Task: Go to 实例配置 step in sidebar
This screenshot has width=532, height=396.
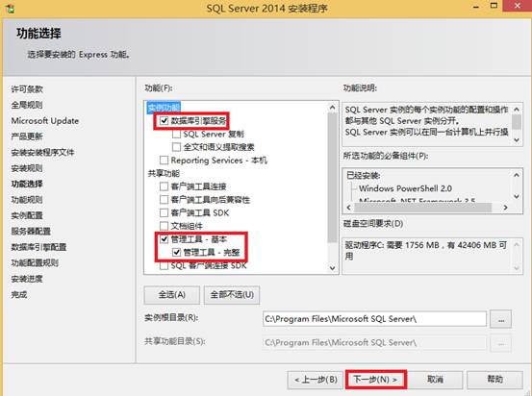Action: click(x=27, y=215)
